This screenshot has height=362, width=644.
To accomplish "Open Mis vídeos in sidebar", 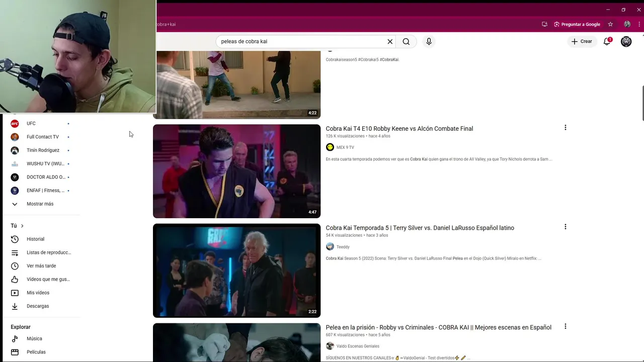I will pyautogui.click(x=40, y=293).
